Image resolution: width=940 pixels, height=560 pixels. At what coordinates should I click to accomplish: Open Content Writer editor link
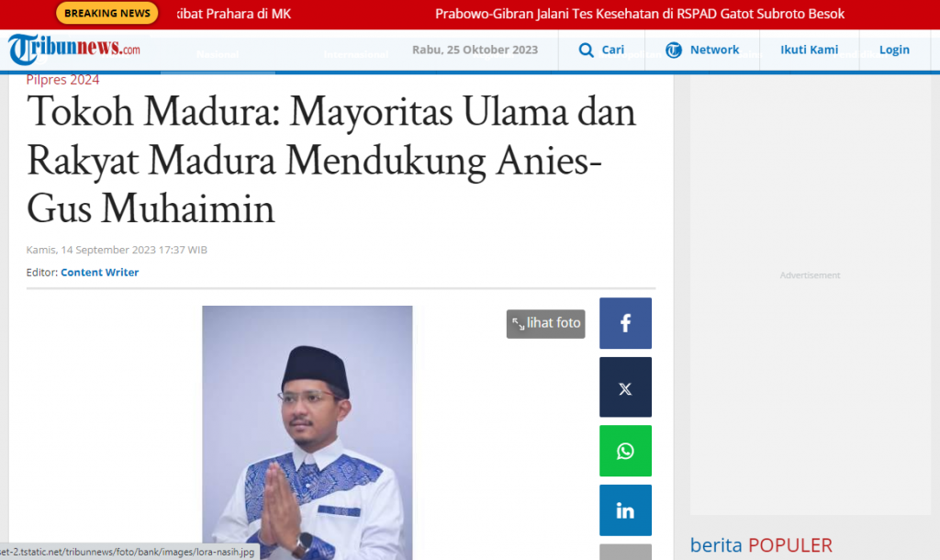coord(99,273)
